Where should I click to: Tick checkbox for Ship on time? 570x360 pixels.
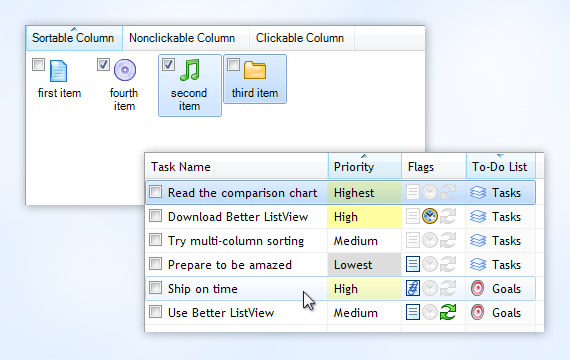(156, 288)
